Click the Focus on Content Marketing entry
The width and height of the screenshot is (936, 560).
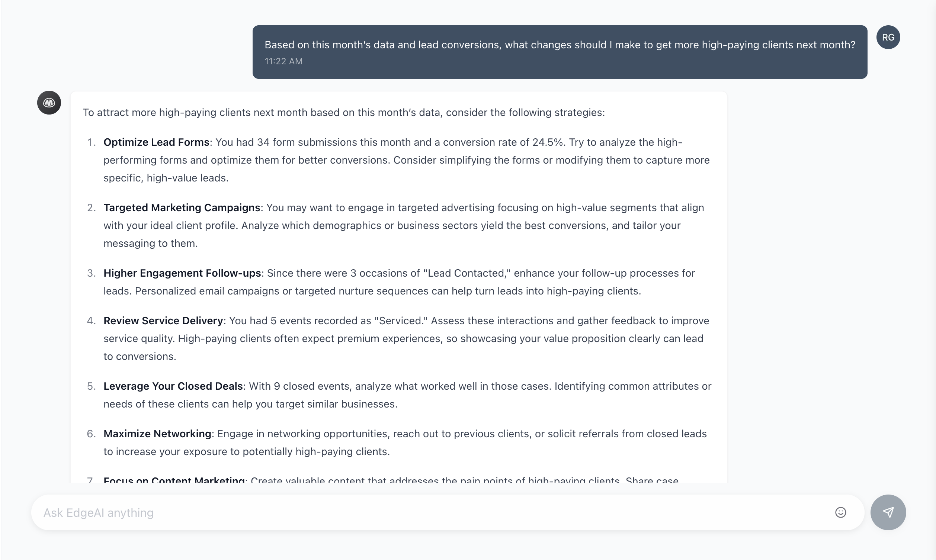click(x=174, y=479)
